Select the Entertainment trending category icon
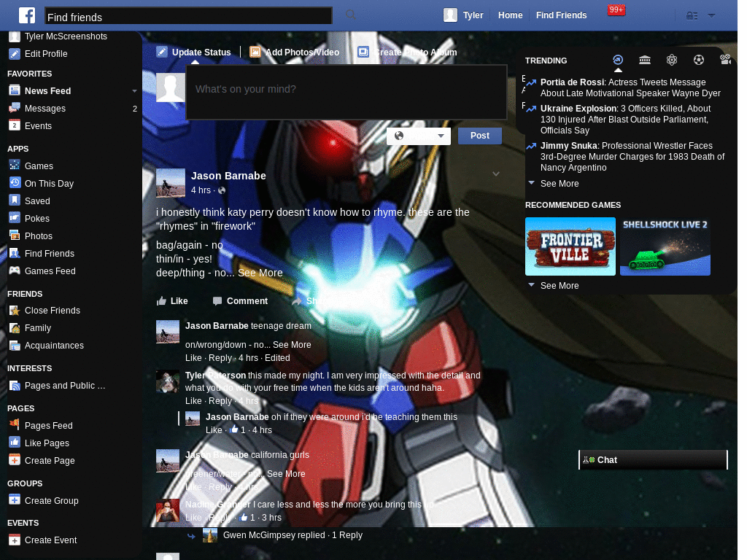 727,60
